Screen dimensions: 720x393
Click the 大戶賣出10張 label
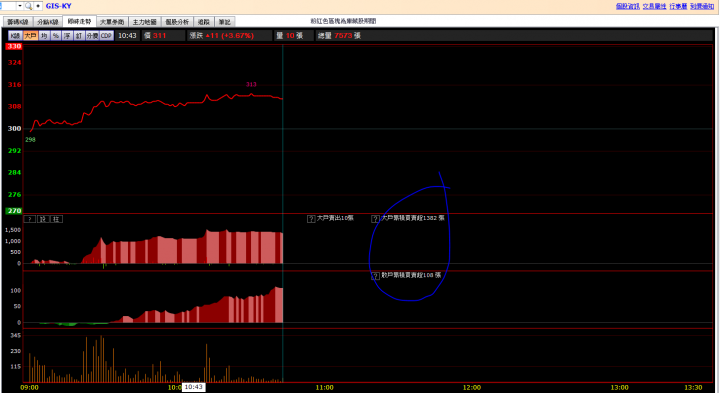point(335,218)
